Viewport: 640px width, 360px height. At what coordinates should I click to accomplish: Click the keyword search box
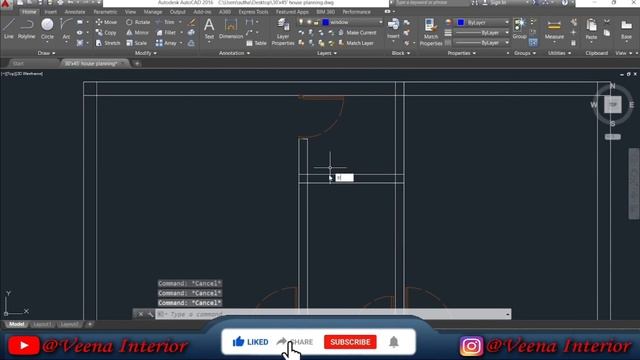(431, 3)
